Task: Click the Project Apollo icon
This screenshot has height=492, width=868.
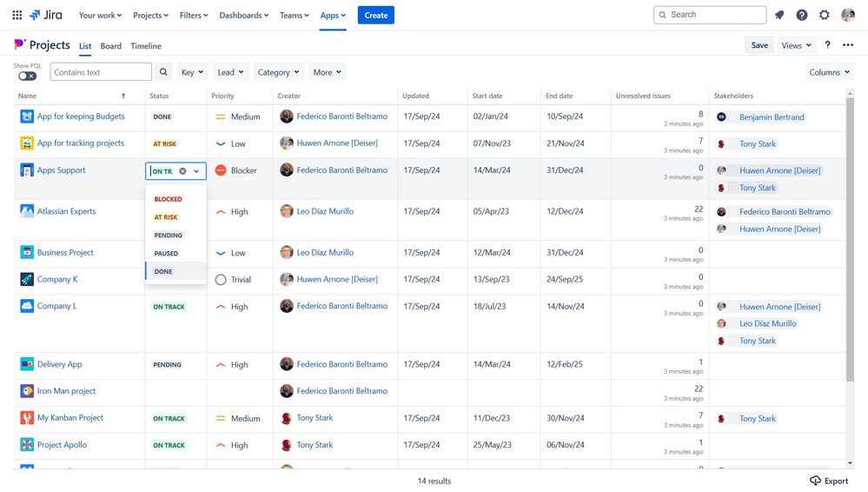Action: click(x=27, y=444)
